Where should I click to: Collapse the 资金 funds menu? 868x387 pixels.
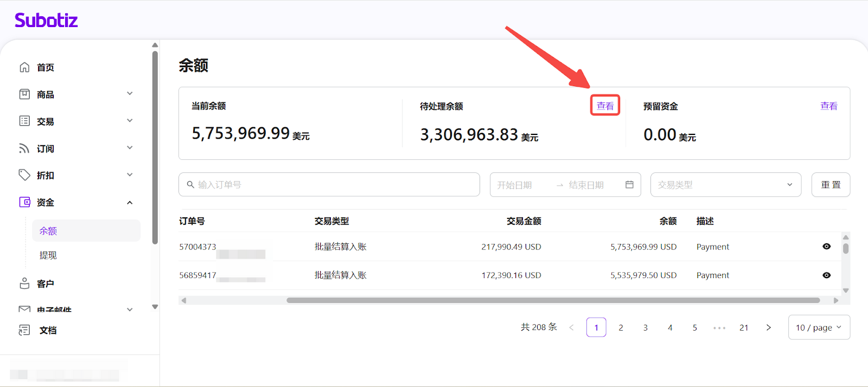tap(130, 203)
